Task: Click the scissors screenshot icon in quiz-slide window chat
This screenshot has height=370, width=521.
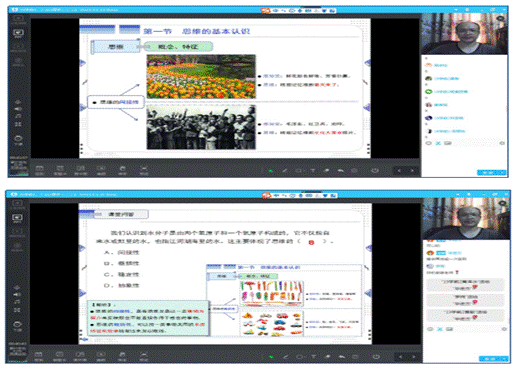Action: pos(440,329)
